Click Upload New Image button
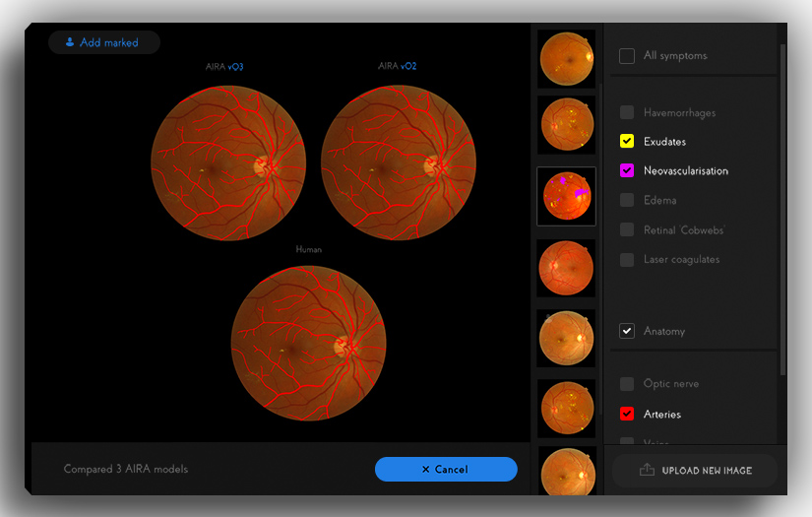Image resolution: width=812 pixels, height=517 pixels. coord(695,471)
